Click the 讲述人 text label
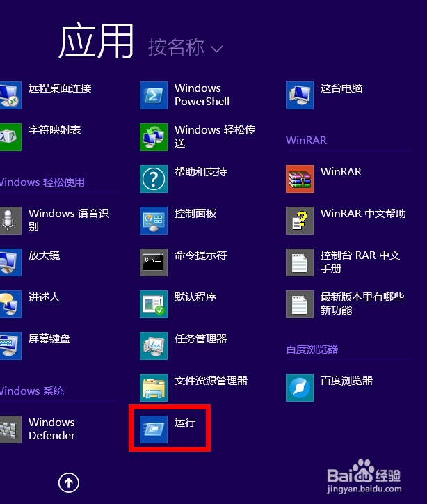This screenshot has height=504, width=427. (44, 297)
